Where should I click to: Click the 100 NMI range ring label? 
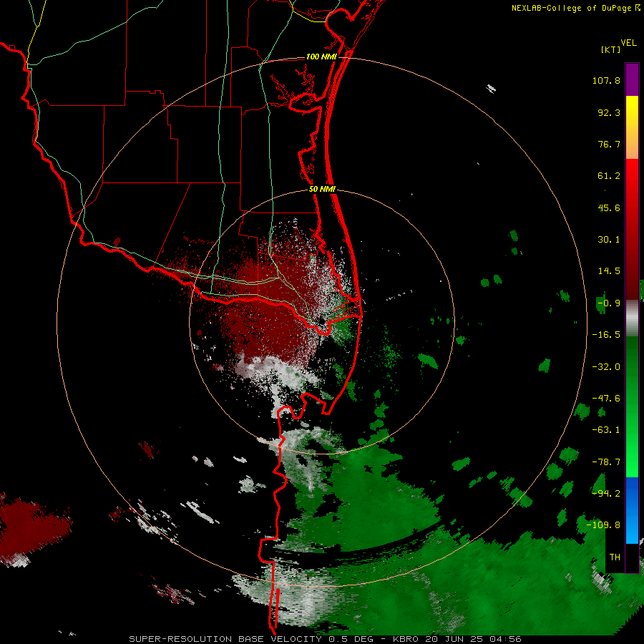[x=321, y=57]
